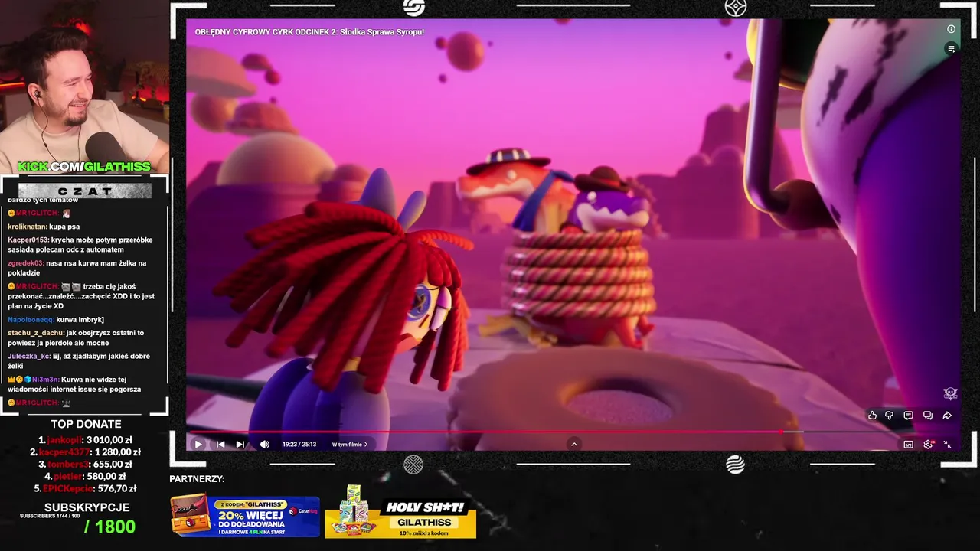This screenshot has height=551, width=980.
Task: Select chat username zgredek03
Action: pos(25,263)
